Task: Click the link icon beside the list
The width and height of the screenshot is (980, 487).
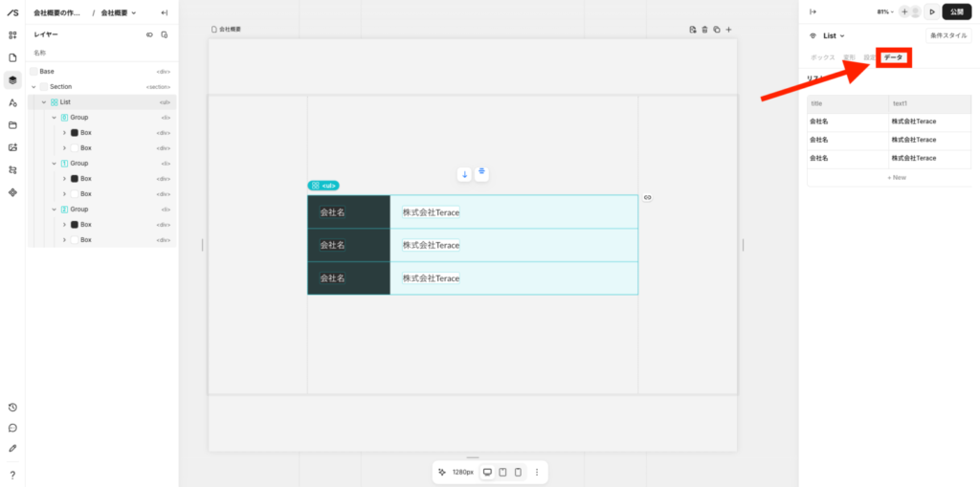Action: tap(647, 197)
